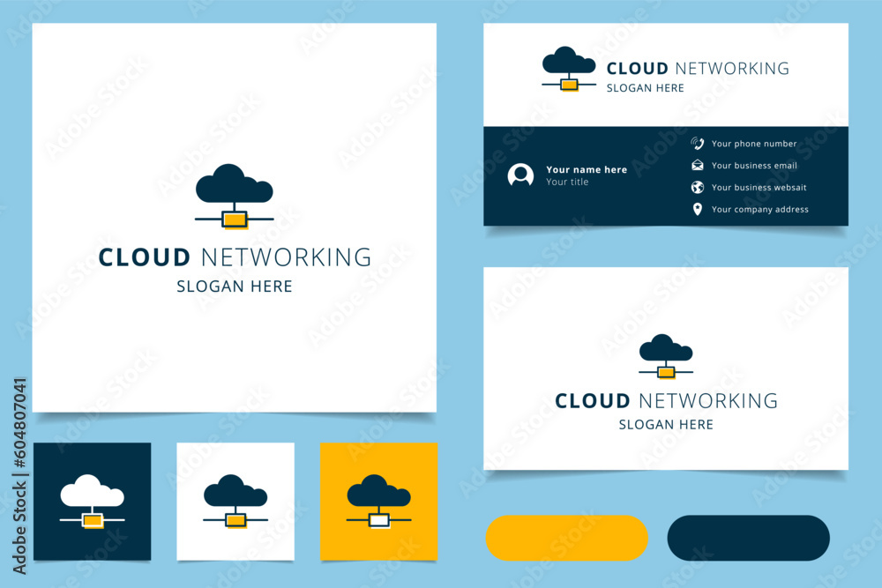The height and width of the screenshot is (588, 882).
Task: Click 'CLOUD NETWORKING' on the business card header
Action: pos(698,68)
